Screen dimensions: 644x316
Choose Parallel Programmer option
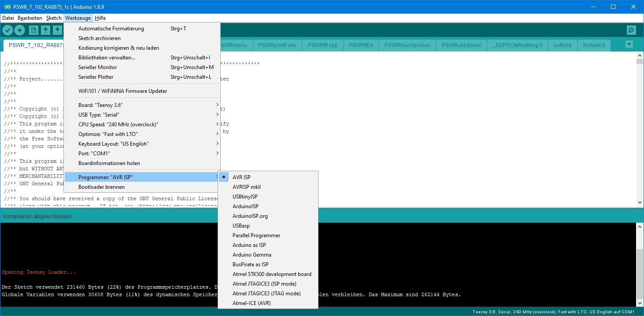(268, 235)
